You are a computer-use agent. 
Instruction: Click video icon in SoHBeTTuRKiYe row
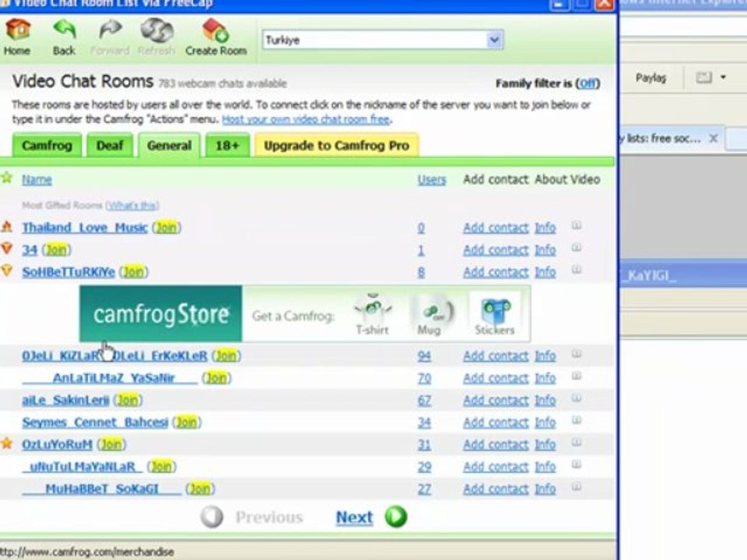click(577, 270)
